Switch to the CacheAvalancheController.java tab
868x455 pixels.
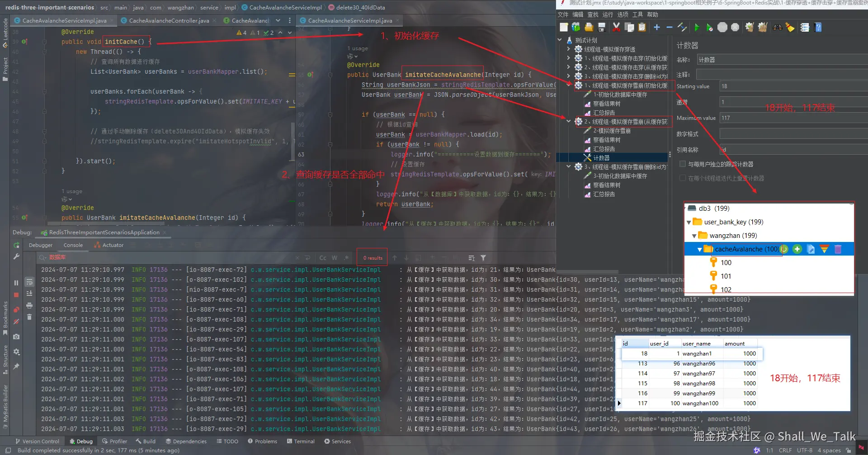pyautogui.click(x=169, y=20)
